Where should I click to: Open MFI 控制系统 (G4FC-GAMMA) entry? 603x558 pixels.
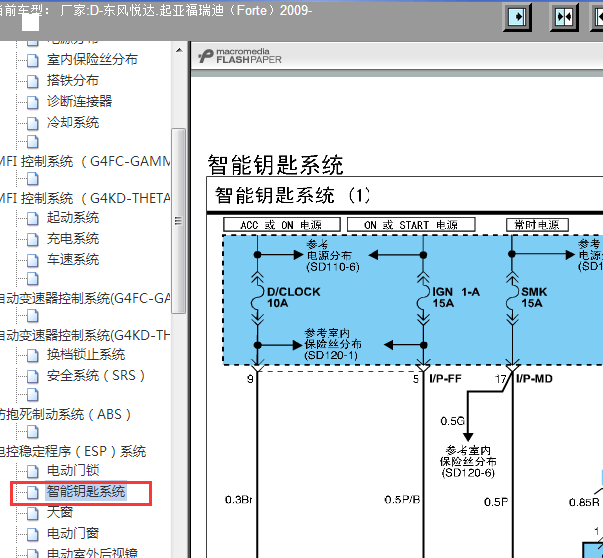point(85,161)
